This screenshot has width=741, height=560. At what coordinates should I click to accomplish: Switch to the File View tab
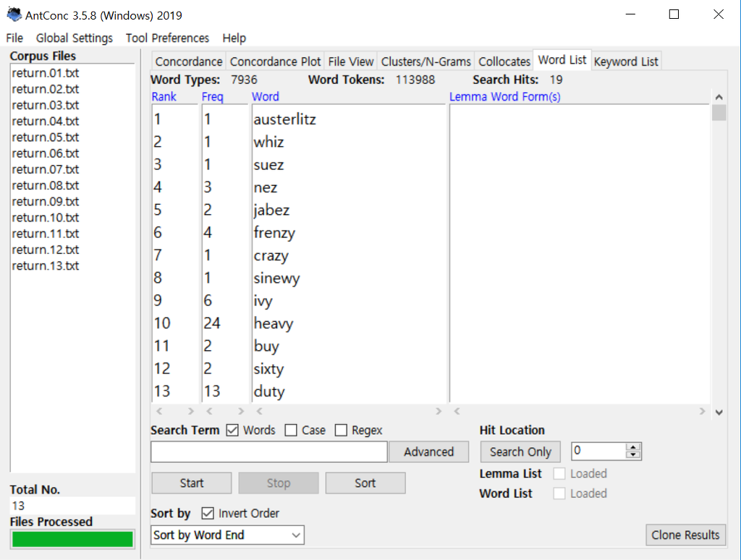click(x=351, y=61)
